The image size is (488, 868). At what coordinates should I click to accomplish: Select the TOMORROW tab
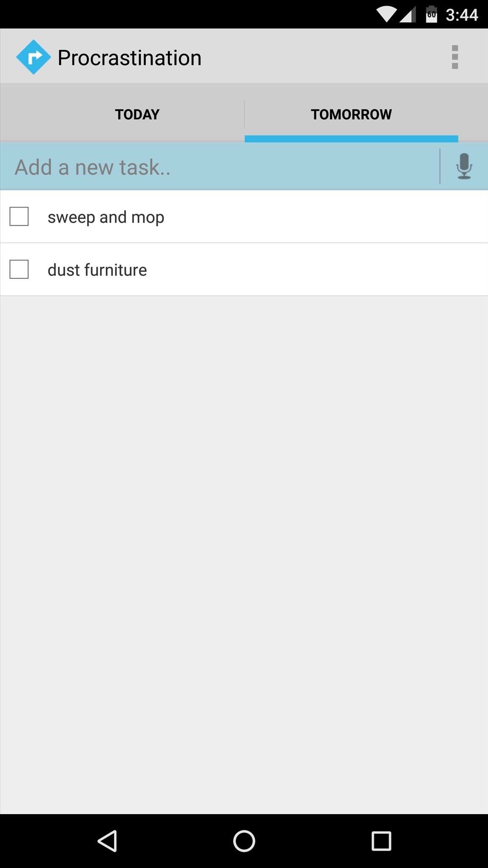click(351, 114)
